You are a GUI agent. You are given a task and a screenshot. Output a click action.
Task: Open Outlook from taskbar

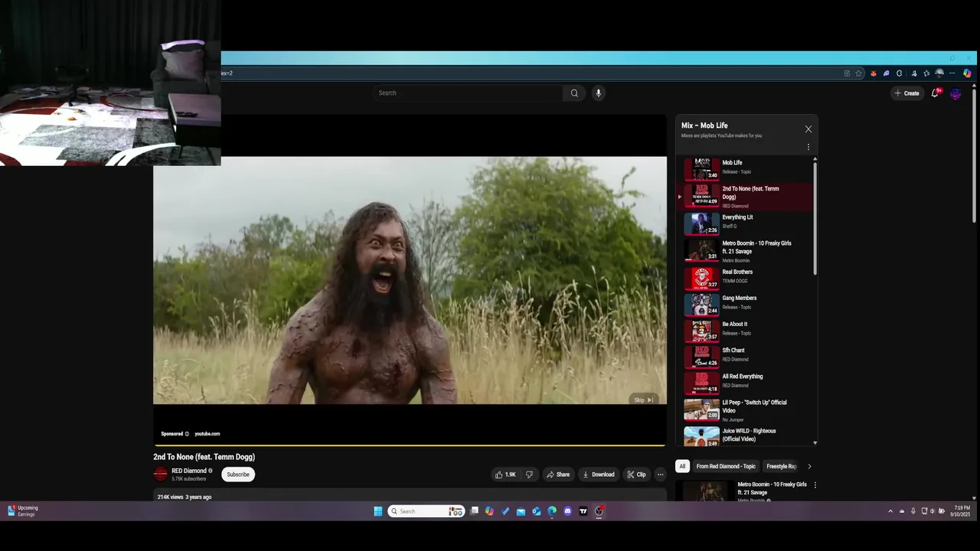(536, 511)
